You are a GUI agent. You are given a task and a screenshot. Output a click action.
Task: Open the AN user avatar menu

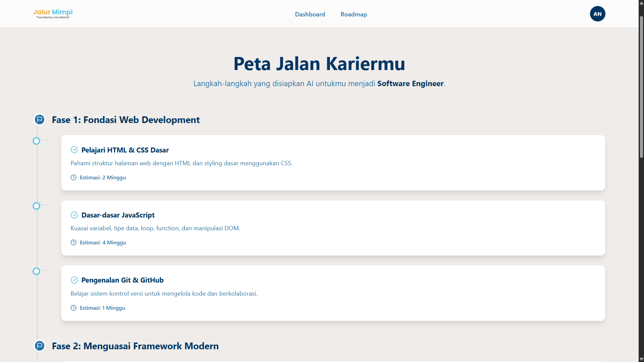(x=597, y=14)
